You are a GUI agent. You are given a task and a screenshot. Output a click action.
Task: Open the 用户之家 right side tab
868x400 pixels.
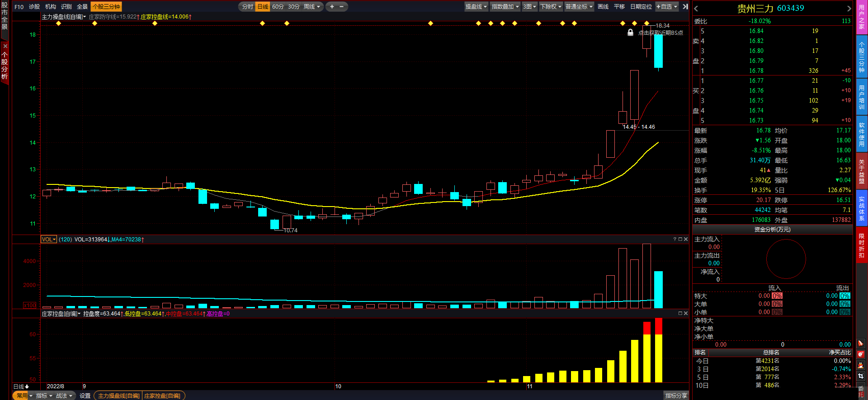click(861, 17)
